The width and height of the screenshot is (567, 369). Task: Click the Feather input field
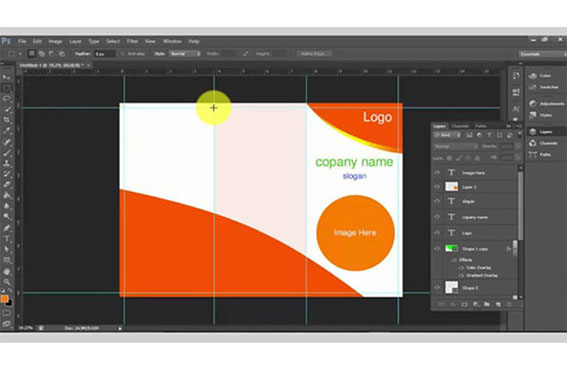pyautogui.click(x=105, y=54)
